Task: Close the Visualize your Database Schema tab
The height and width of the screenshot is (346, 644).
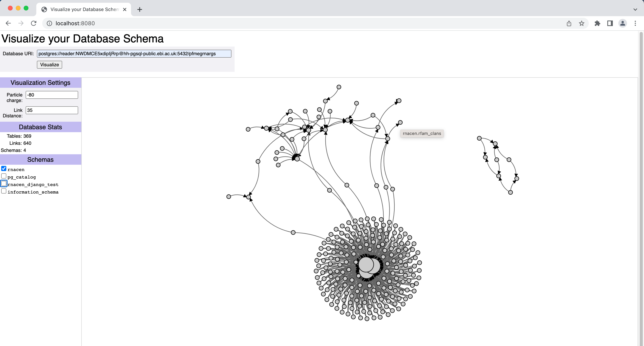Action: point(125,9)
